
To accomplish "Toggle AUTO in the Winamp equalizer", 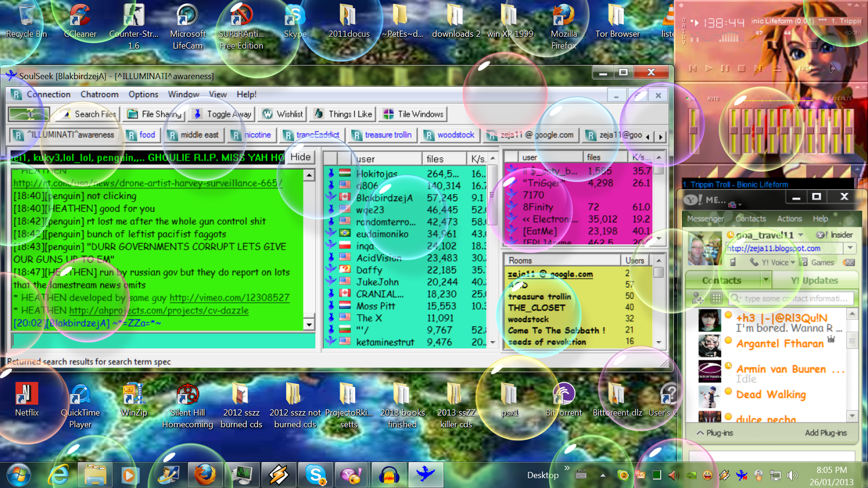I will pos(713,99).
